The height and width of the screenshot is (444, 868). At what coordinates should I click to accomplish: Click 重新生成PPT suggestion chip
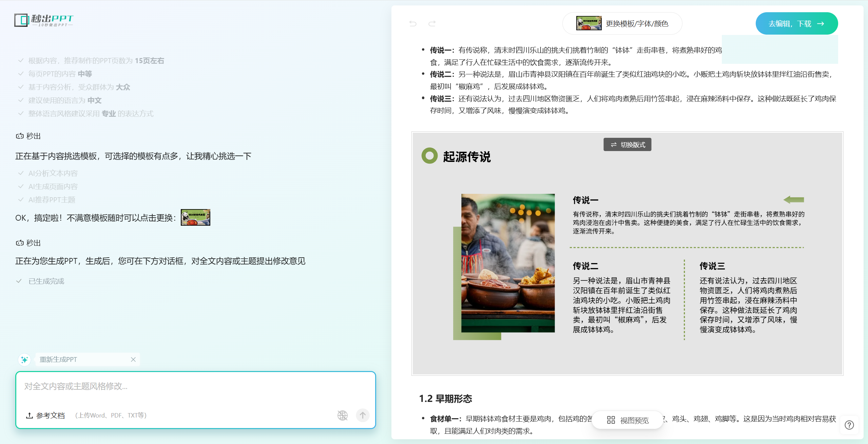pos(87,359)
